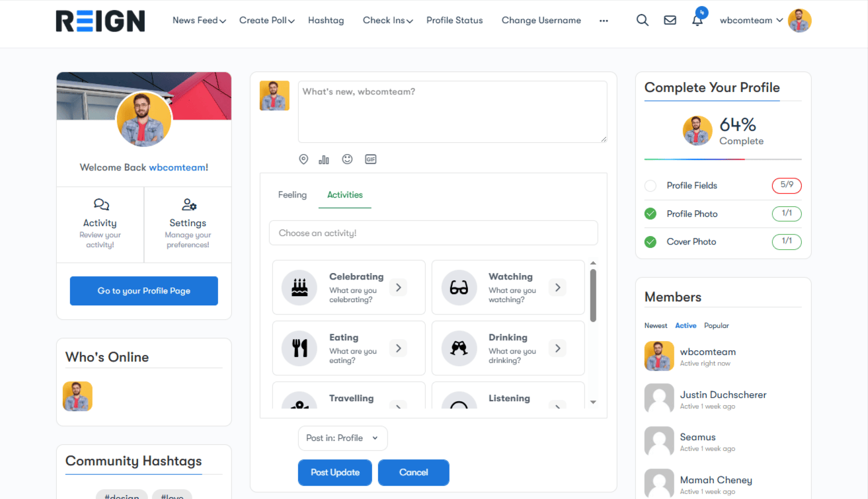
Task: Click the location pin icon under post box
Action: coord(303,159)
